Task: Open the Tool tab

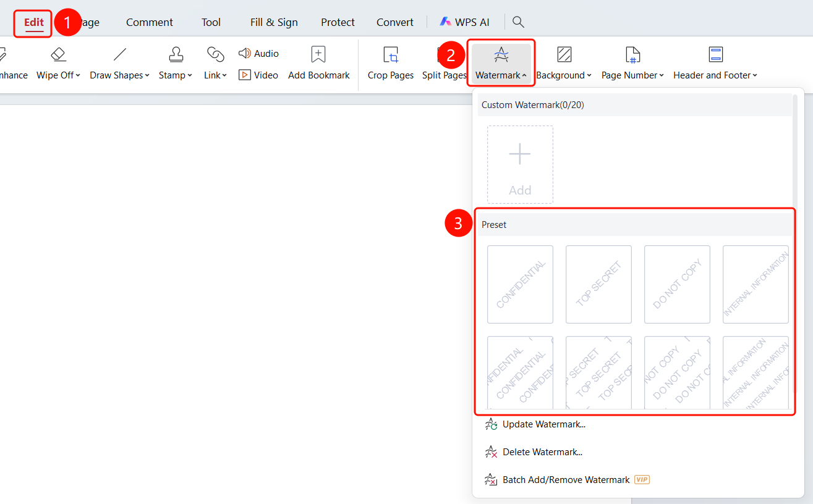Action: pyautogui.click(x=211, y=22)
